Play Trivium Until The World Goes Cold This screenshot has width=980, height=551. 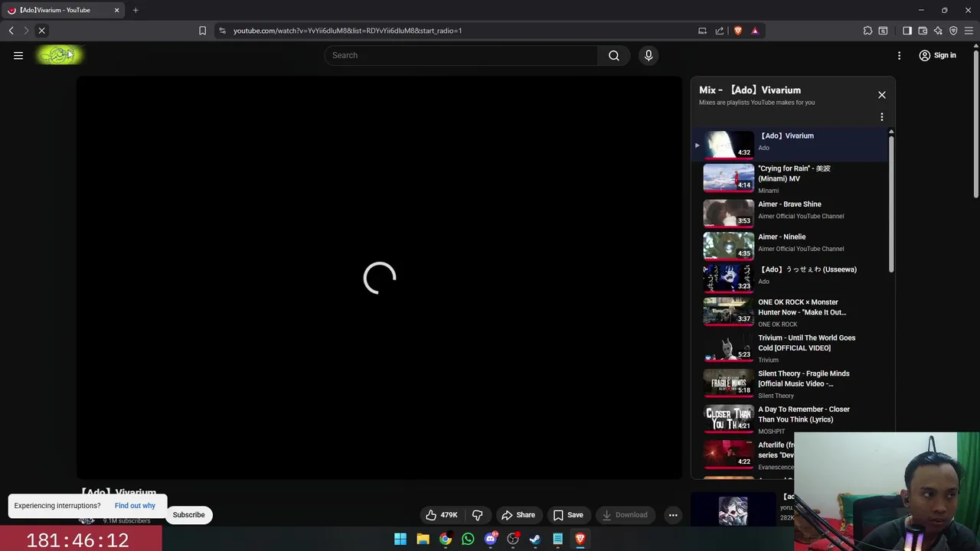pos(790,348)
